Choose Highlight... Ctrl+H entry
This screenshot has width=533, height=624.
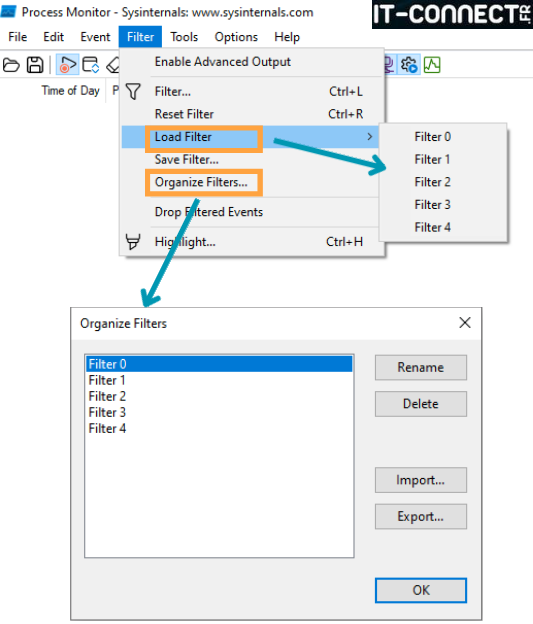(252, 242)
